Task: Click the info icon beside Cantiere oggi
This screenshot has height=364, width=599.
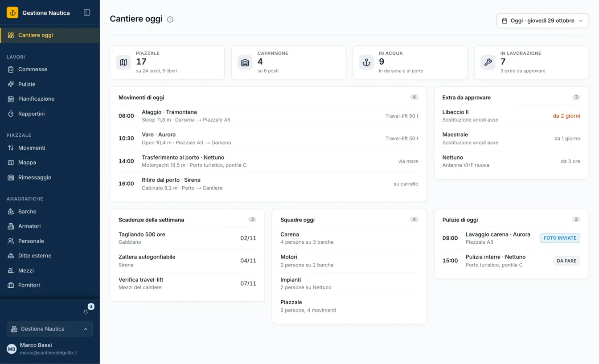Action: tap(170, 20)
